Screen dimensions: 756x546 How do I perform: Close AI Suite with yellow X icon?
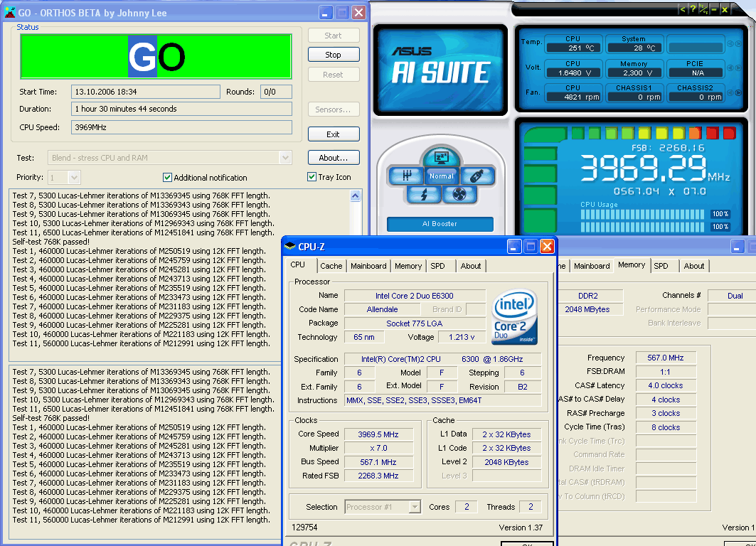(x=725, y=9)
